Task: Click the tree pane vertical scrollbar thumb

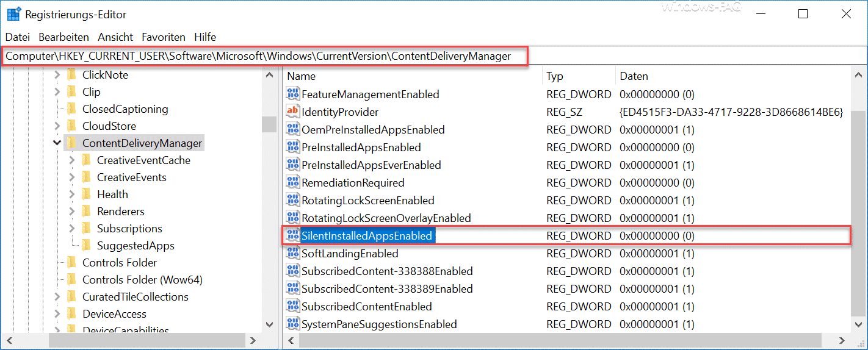Action: 269,124
